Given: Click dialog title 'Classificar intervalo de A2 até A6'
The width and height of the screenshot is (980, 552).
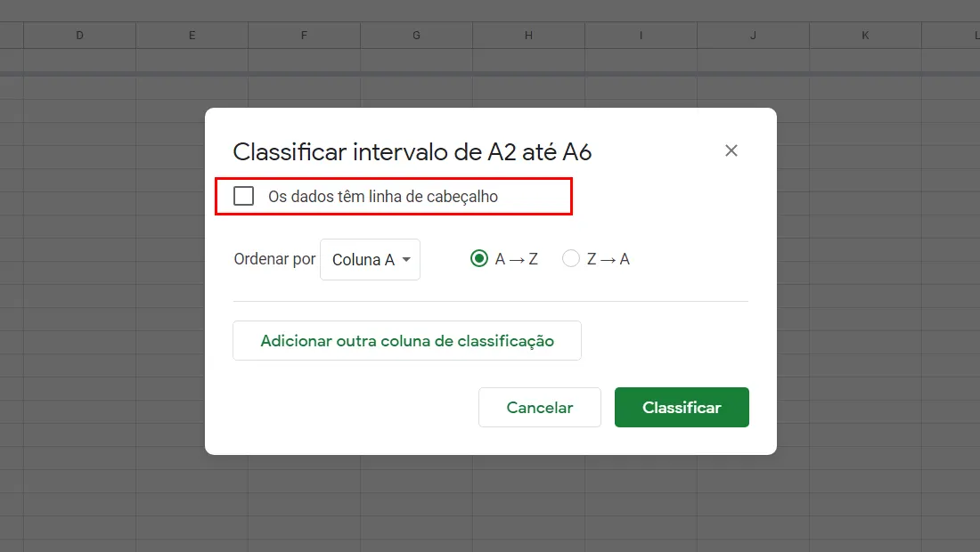Looking at the screenshot, I should (412, 151).
